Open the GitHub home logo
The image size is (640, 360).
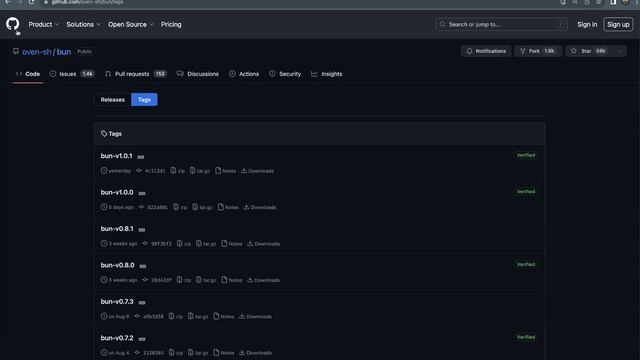13,24
